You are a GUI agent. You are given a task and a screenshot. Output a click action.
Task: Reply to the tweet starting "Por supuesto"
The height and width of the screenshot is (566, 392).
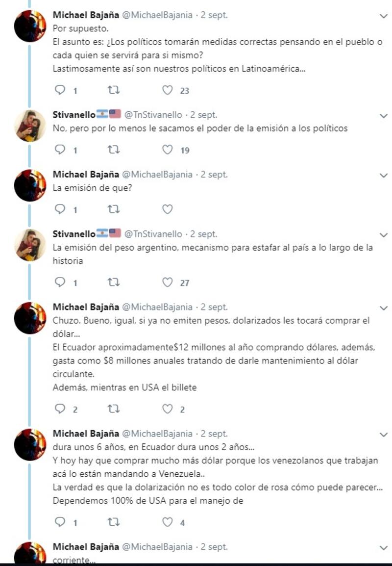[60, 90]
